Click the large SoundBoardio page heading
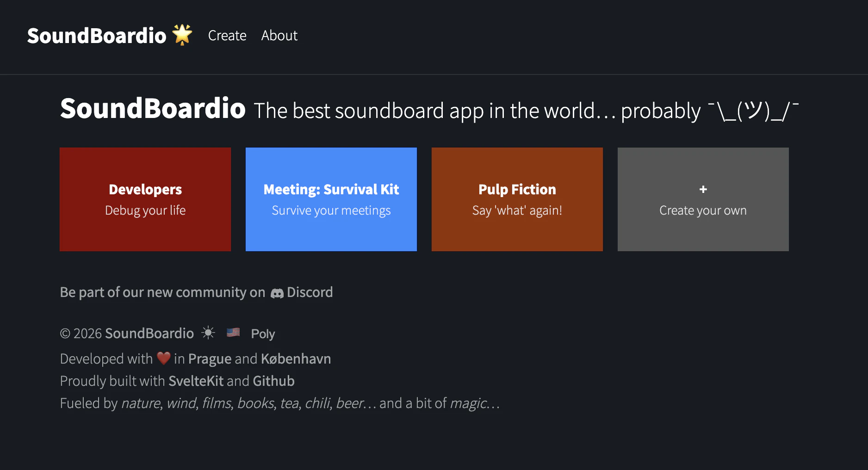 [x=153, y=109]
